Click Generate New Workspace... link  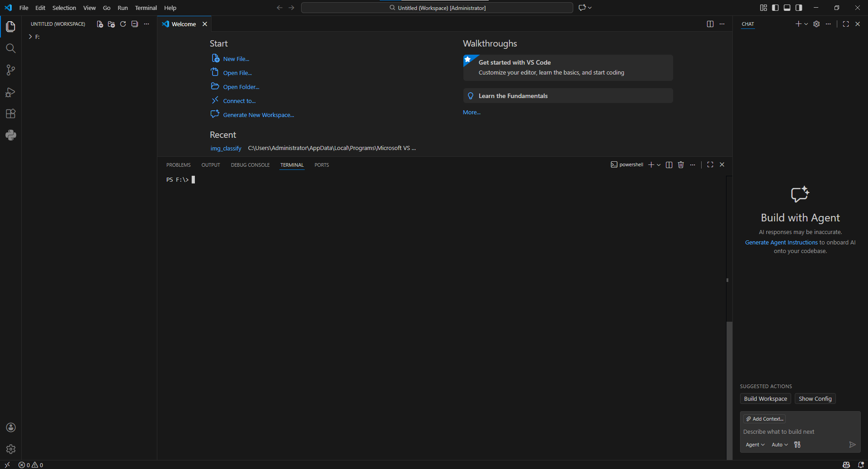click(x=259, y=115)
